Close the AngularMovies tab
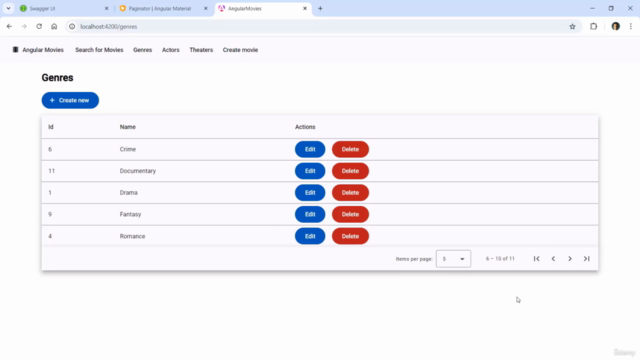The width and height of the screenshot is (640, 360). tap(305, 9)
